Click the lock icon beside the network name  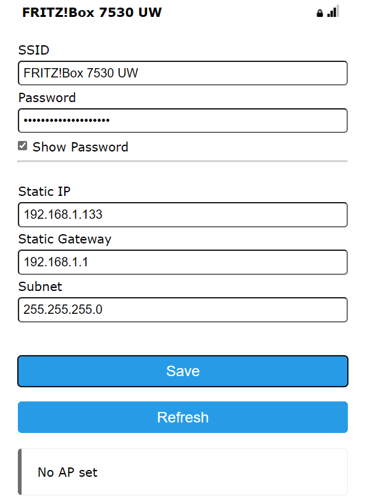319,13
